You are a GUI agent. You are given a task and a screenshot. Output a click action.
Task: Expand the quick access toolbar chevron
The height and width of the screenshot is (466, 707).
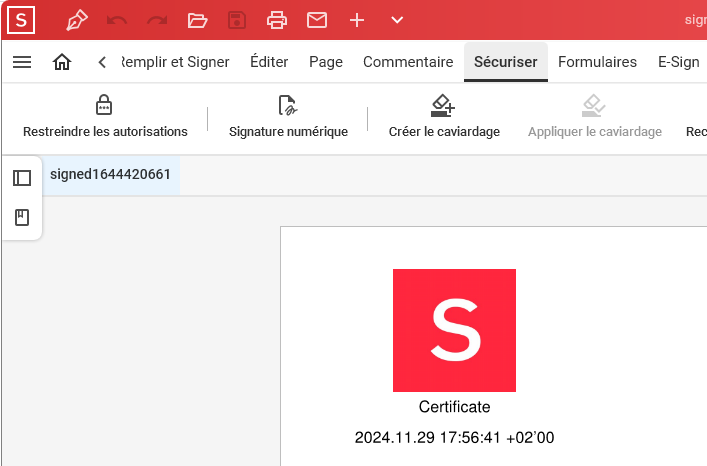[397, 20]
